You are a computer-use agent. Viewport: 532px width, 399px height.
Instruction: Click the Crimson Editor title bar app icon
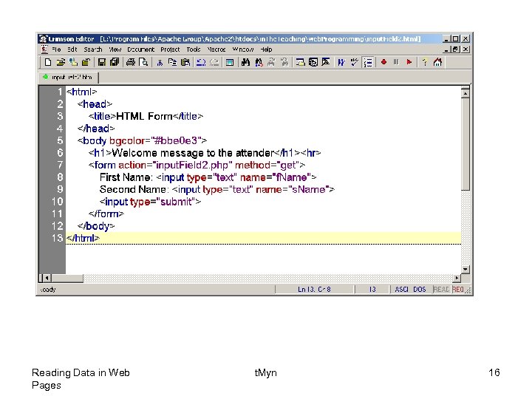click(43, 38)
